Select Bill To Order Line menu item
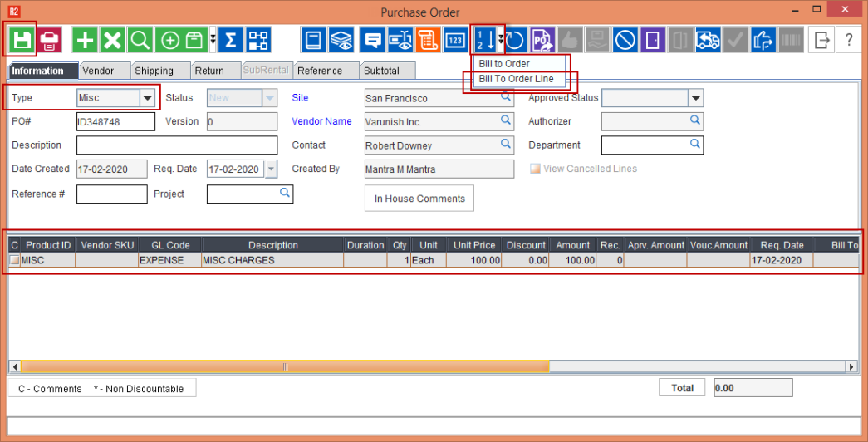 [x=516, y=79]
